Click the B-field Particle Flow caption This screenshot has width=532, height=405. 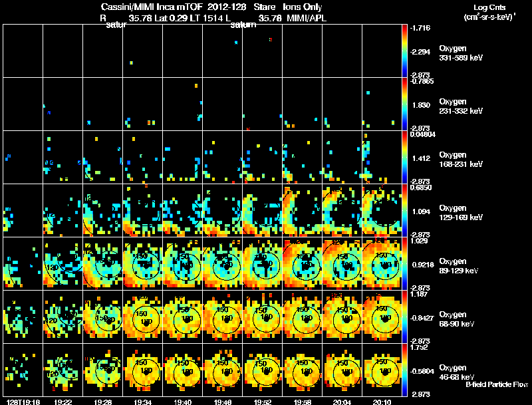(x=497, y=384)
